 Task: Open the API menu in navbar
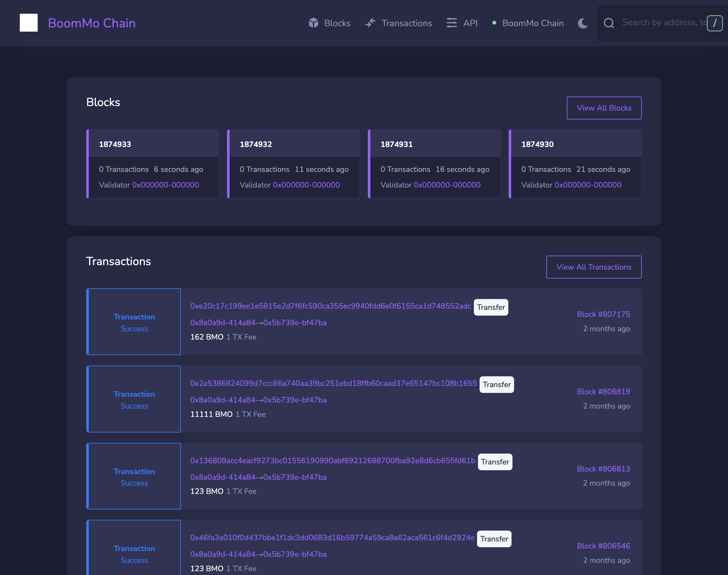point(470,23)
